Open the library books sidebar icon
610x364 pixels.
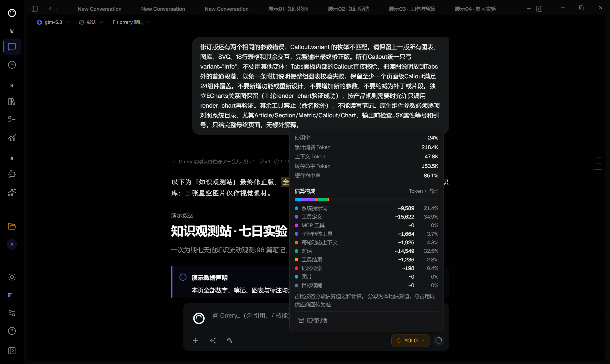pyautogui.click(x=12, y=102)
